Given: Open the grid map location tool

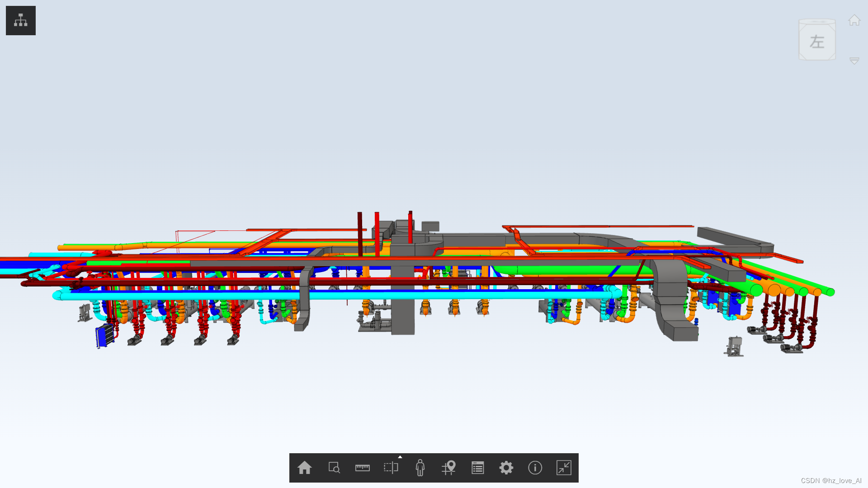Looking at the screenshot, I should tap(449, 468).
